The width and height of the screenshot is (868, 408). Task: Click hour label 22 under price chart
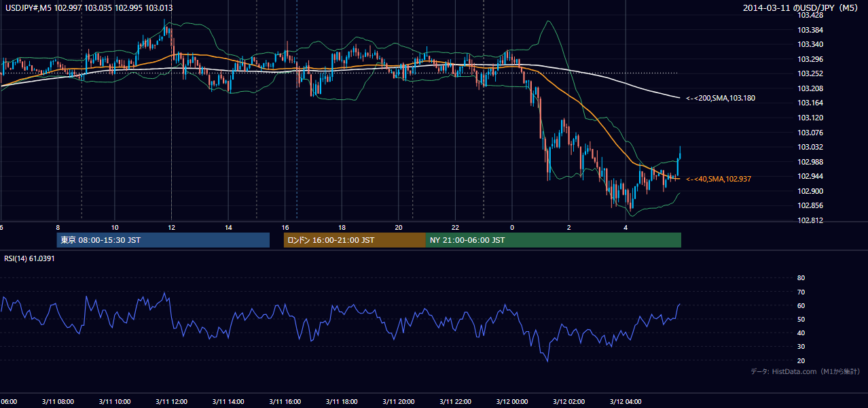(456, 228)
